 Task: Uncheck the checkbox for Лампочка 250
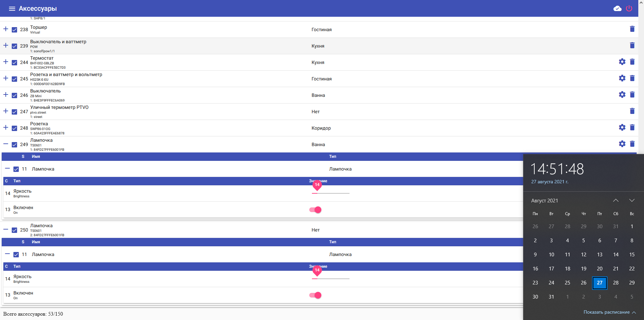(14, 230)
